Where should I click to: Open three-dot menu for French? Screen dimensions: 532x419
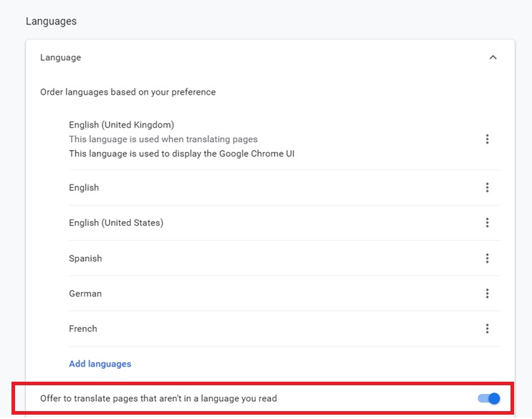click(487, 329)
